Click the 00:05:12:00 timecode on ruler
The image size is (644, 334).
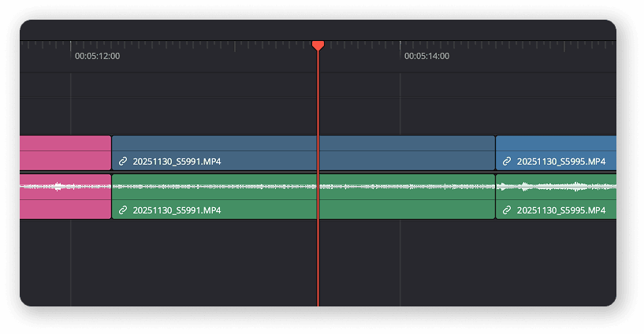(97, 56)
